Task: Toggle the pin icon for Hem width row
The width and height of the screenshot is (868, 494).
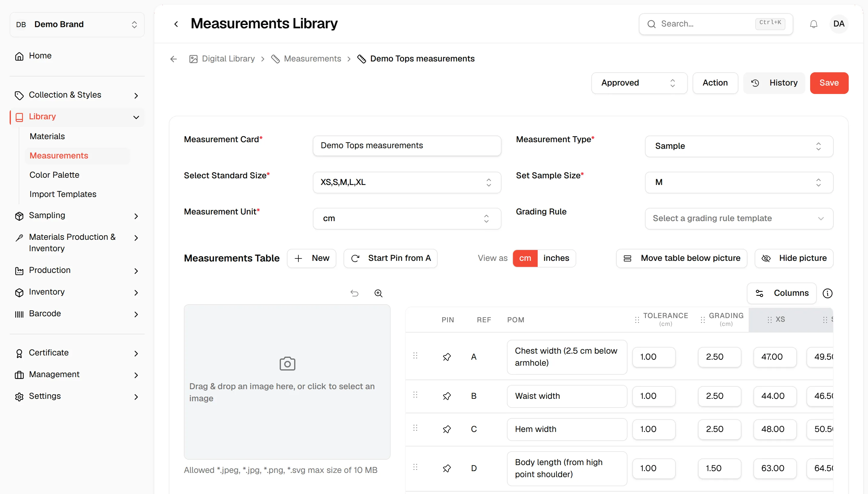Action: (x=447, y=429)
